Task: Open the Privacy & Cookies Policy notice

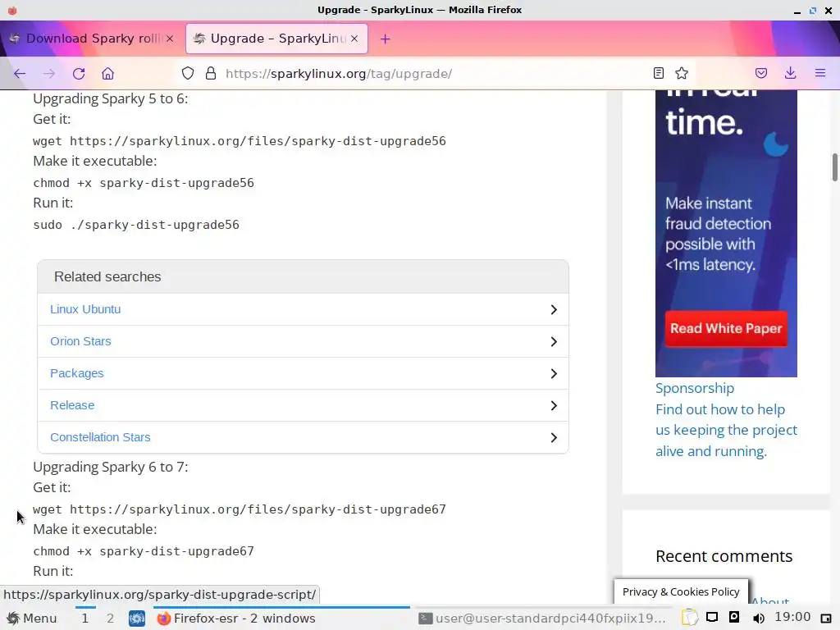Action: point(681,591)
